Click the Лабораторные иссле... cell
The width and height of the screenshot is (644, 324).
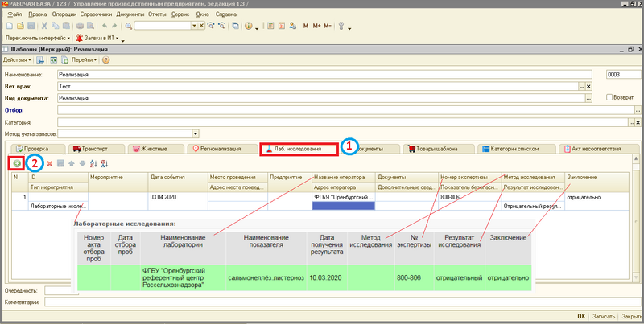point(58,207)
